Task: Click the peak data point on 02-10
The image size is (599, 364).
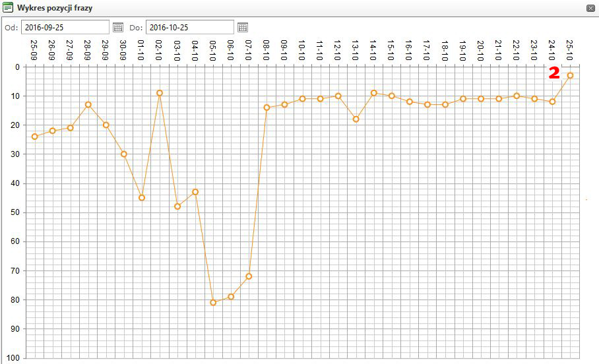Action: pyautogui.click(x=160, y=93)
